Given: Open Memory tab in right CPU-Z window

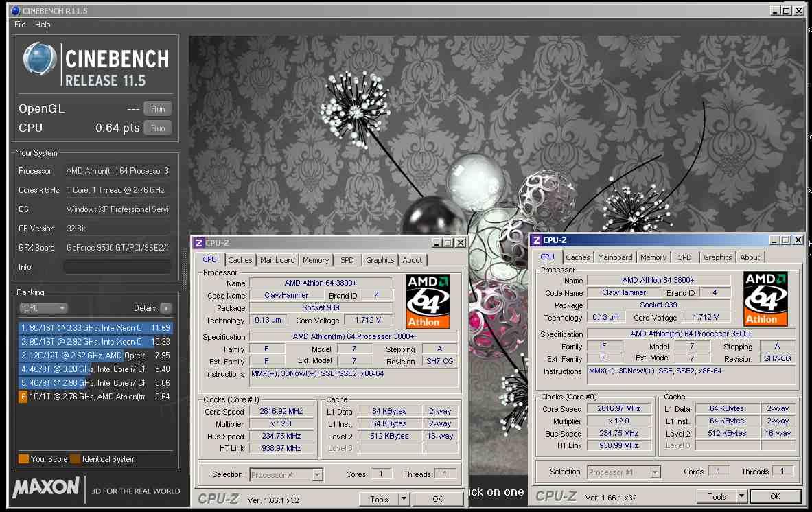Looking at the screenshot, I should [653, 257].
